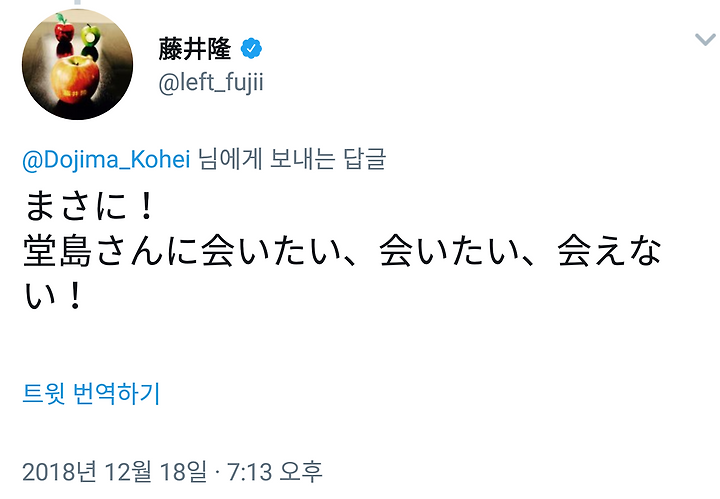This screenshot has height=499, width=720.
Task: Click the 7:13 오후 time
Action: pyautogui.click(x=275, y=471)
